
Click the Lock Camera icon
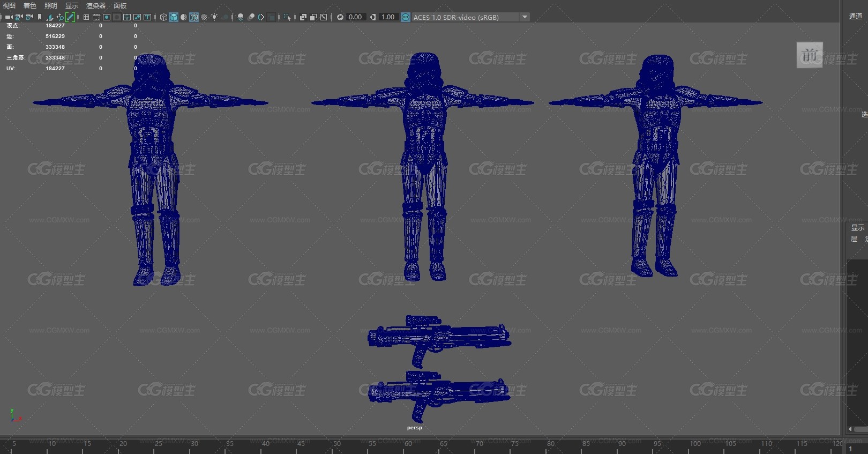pyautogui.click(x=19, y=17)
